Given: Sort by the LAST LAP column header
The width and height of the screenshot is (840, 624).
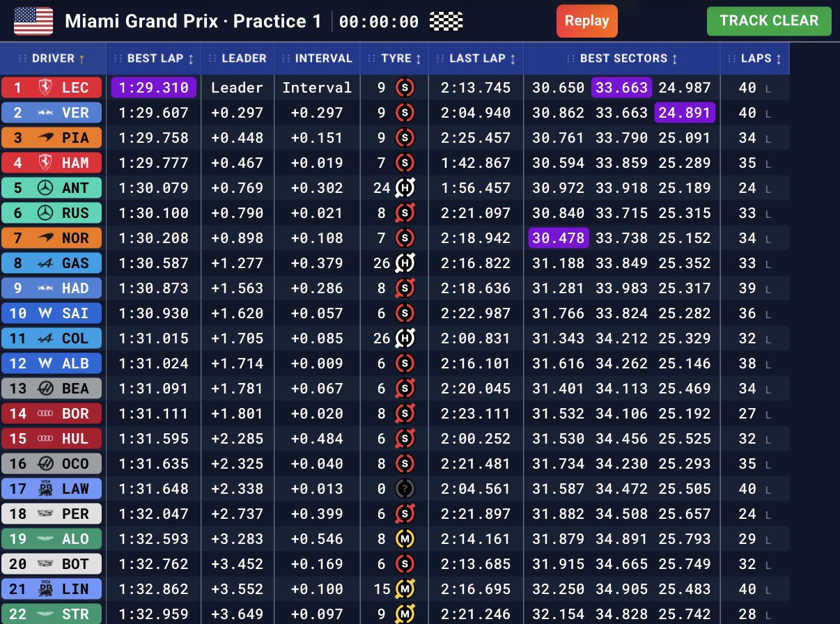Looking at the screenshot, I should [x=476, y=58].
